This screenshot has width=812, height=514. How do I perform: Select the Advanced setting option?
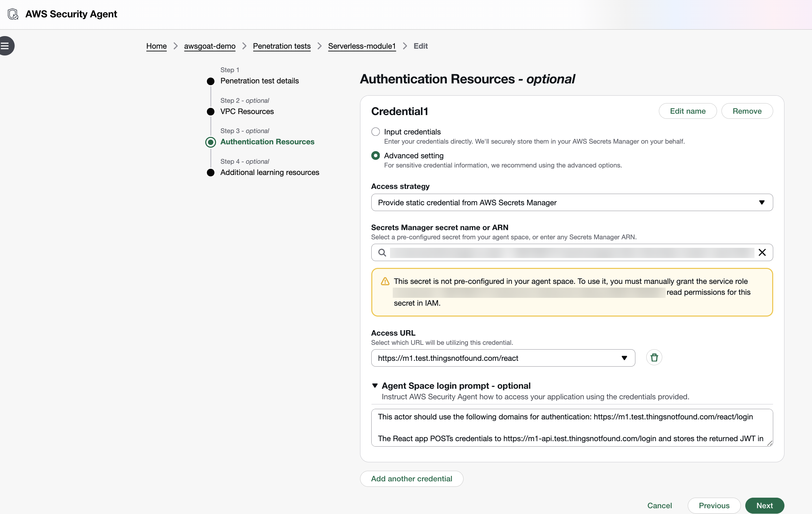[375, 156]
